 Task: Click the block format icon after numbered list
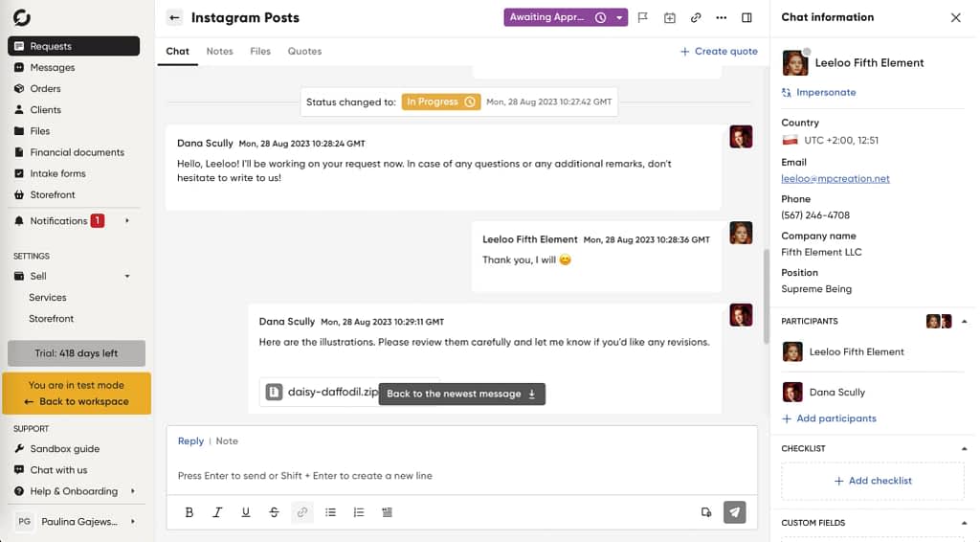[387, 512]
